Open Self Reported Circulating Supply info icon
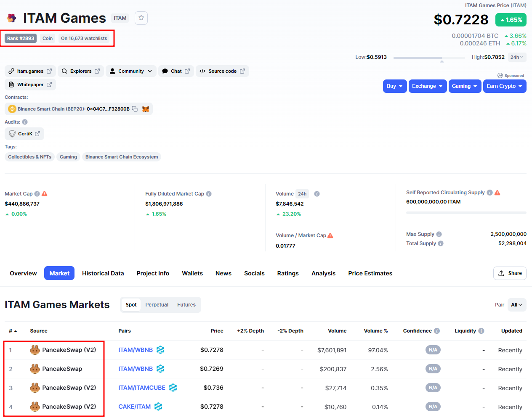Viewport: 532px width, 420px height. (x=489, y=193)
